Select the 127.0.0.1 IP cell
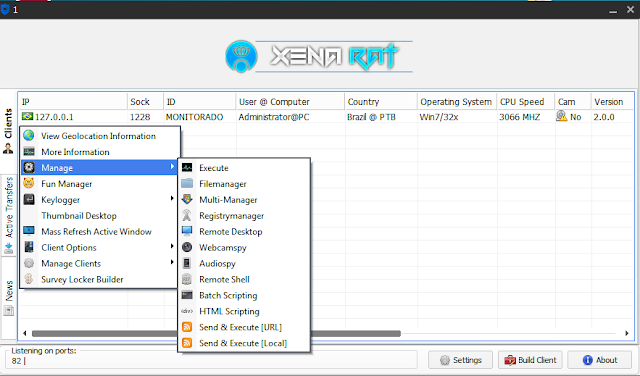The image size is (640, 376). coord(54,117)
